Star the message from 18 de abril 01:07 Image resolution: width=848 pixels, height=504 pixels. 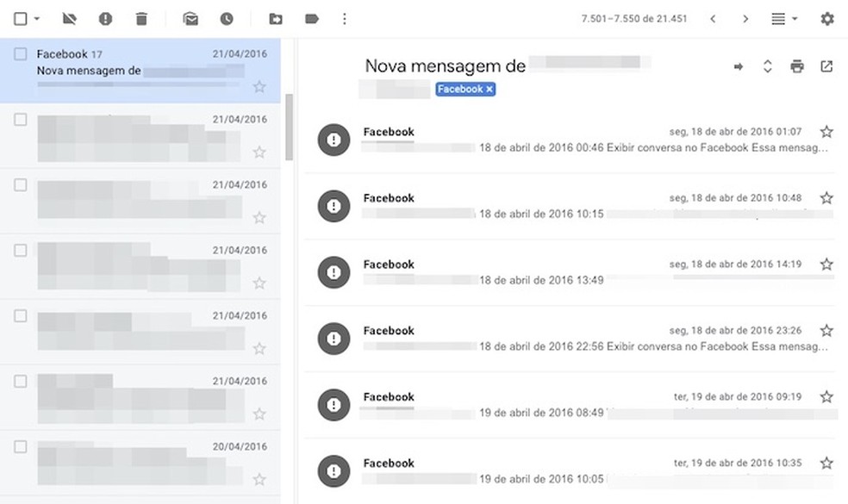[826, 131]
